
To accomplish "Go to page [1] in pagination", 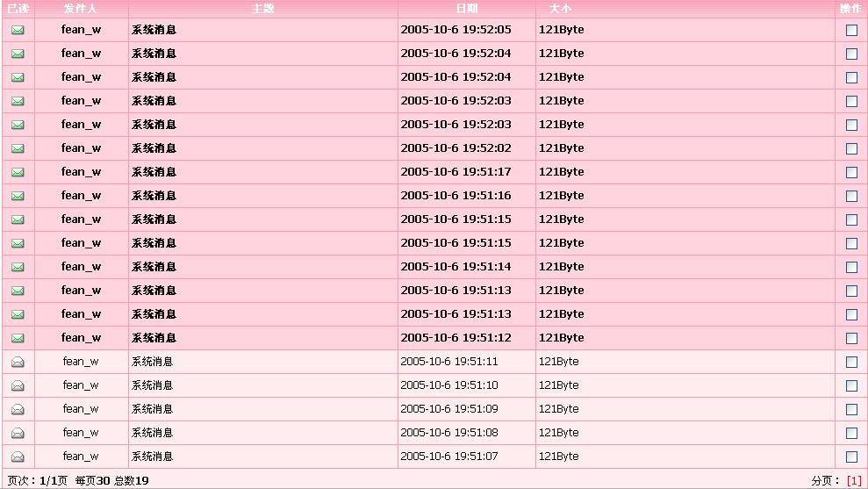I will [854, 480].
